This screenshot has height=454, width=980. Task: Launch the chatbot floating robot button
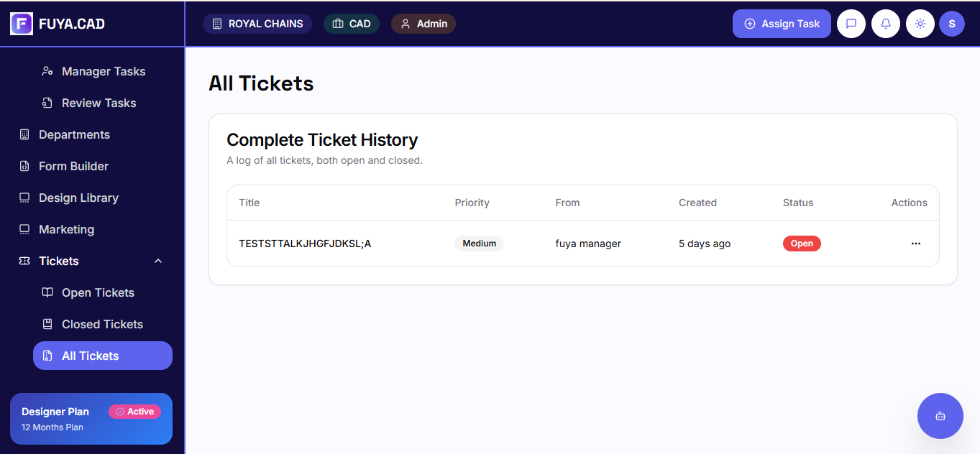(x=940, y=416)
